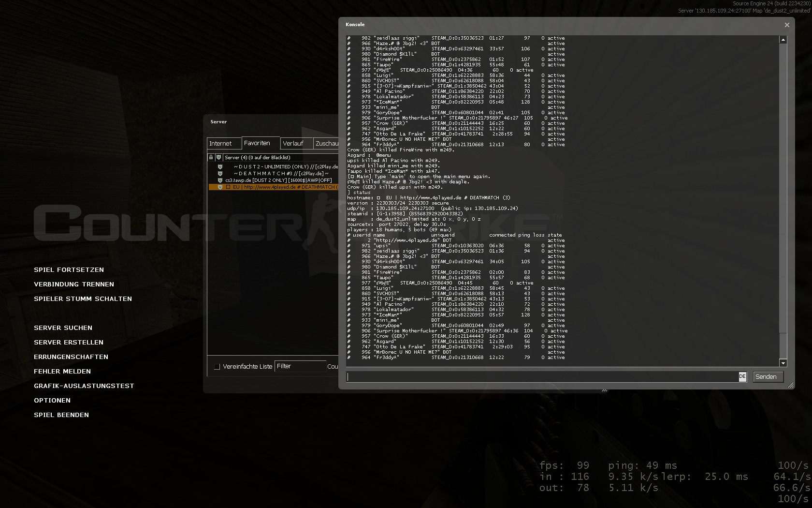Sort by Server (4) column header

[x=280, y=157]
